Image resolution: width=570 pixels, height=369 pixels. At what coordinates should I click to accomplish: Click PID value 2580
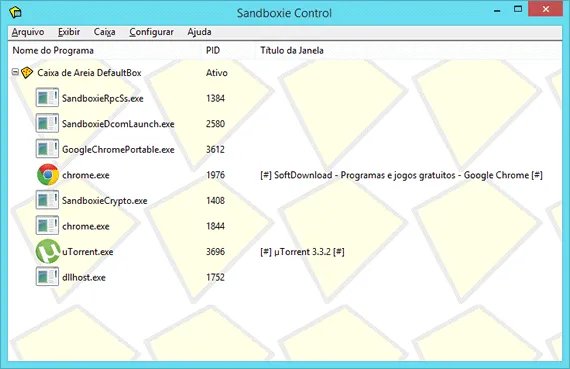coord(215,124)
